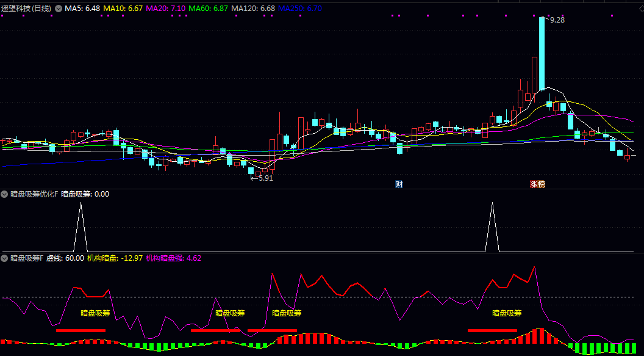Expand the 暗盘吸筹优化F indicator dropdown arrow
Image resolution: width=644 pixels, height=356 pixels.
[5, 194]
